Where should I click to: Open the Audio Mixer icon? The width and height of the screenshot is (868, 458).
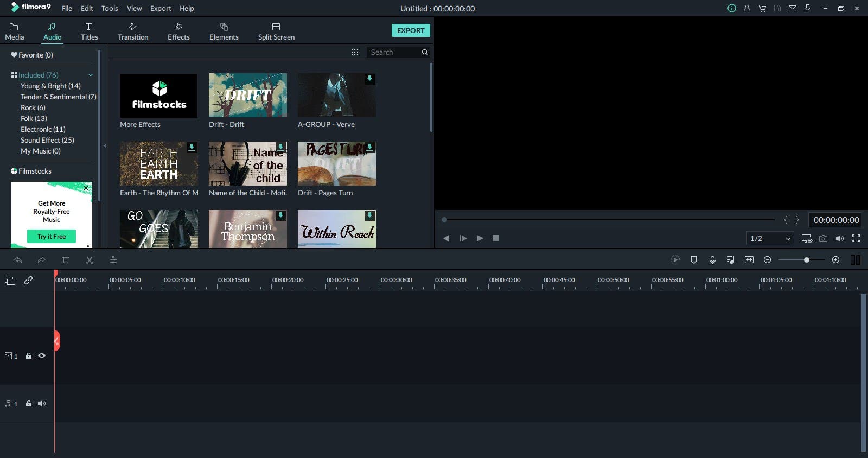(731, 260)
